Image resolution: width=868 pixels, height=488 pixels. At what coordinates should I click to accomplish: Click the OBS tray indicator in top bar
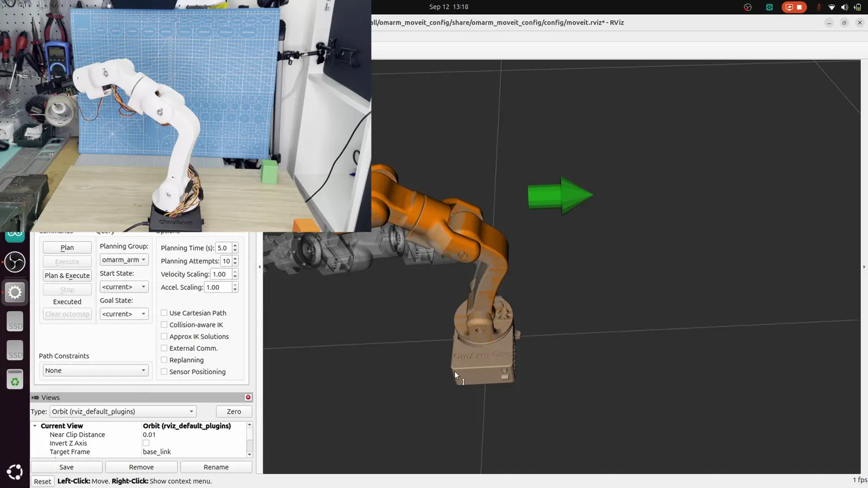pos(748,7)
